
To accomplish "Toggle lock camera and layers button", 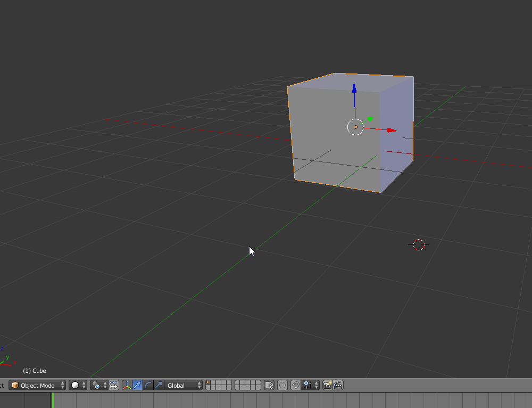I will pyautogui.click(x=269, y=385).
